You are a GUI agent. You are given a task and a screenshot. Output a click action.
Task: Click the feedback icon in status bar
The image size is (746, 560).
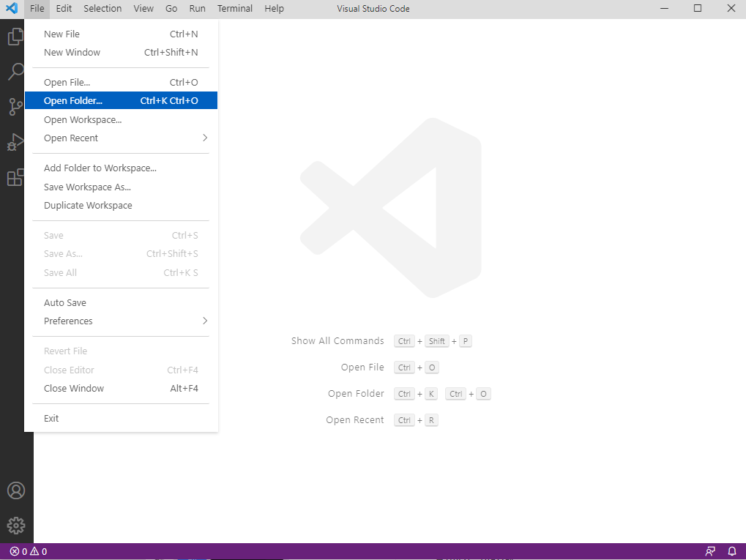710,551
